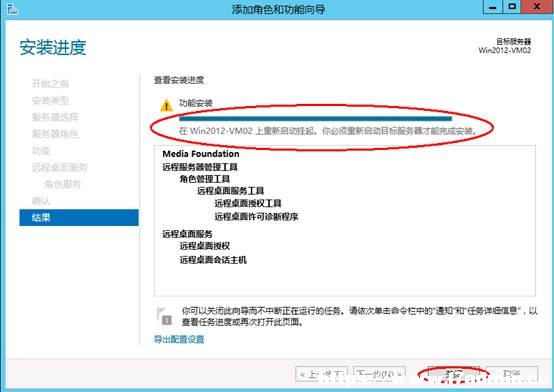
Task: Close the wizard with the red X
Action: point(537,7)
